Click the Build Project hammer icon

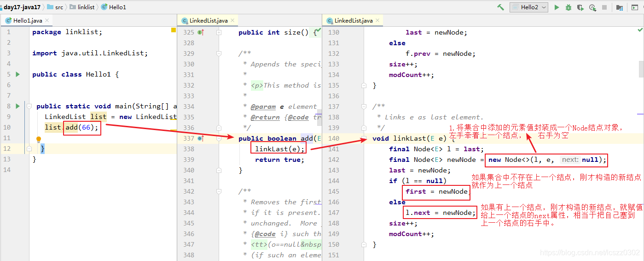[500, 7]
